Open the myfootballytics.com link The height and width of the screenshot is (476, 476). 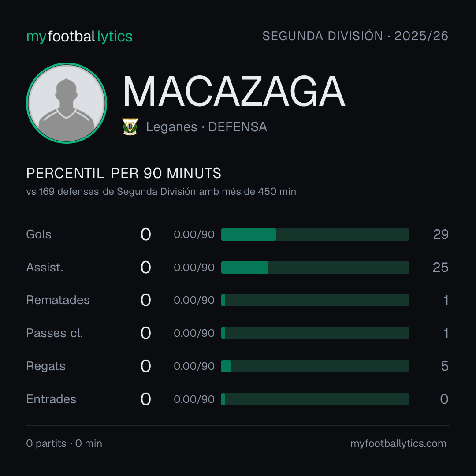tap(398, 443)
